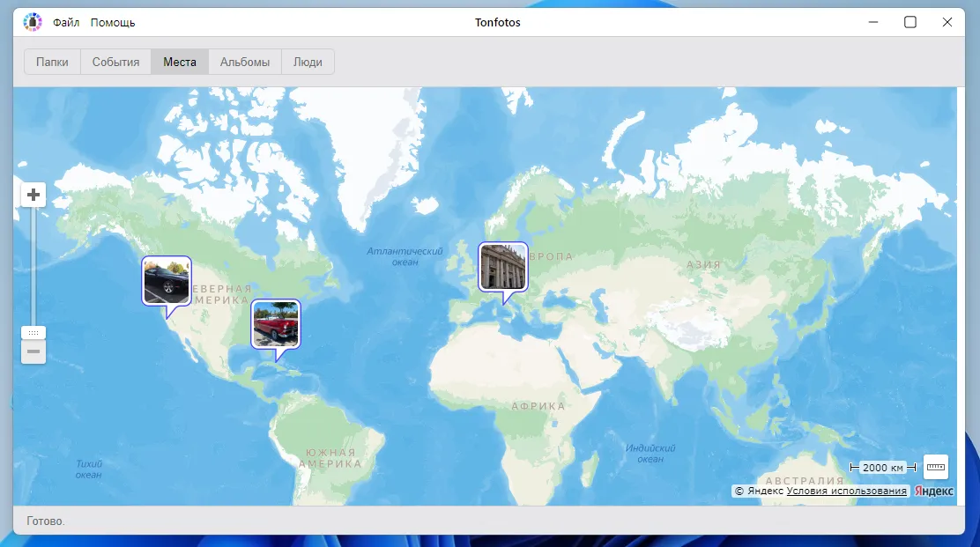Open the red classic car photo marker

(x=276, y=324)
